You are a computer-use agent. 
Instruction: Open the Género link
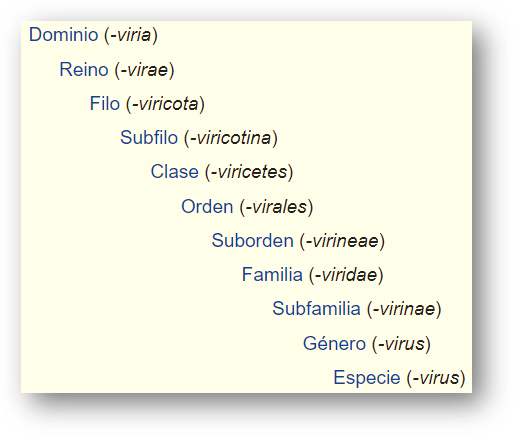(x=334, y=343)
